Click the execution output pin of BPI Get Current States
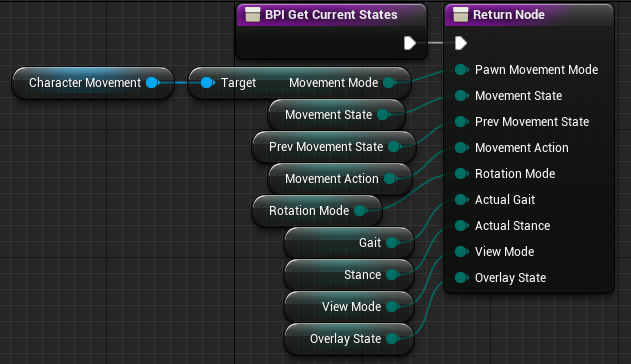 coord(410,43)
